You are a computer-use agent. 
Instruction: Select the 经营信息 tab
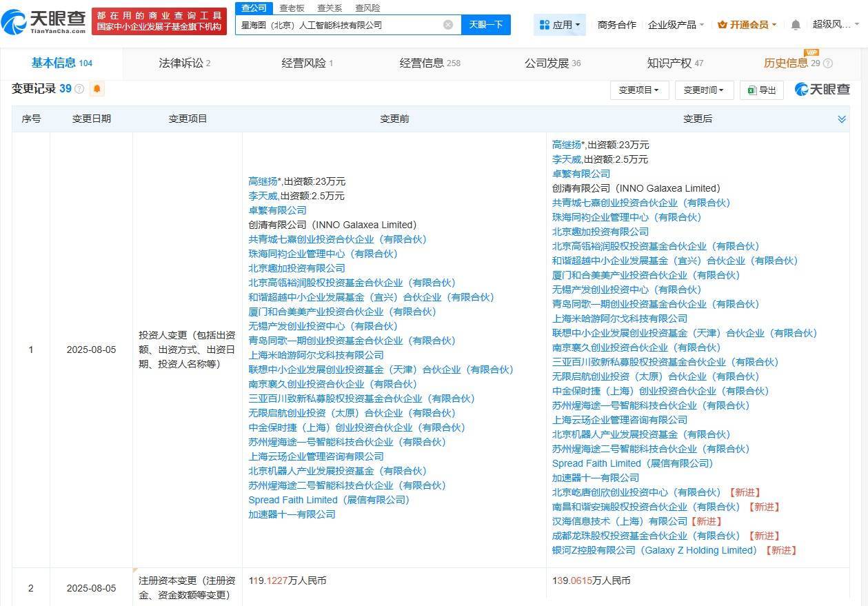tap(430, 63)
